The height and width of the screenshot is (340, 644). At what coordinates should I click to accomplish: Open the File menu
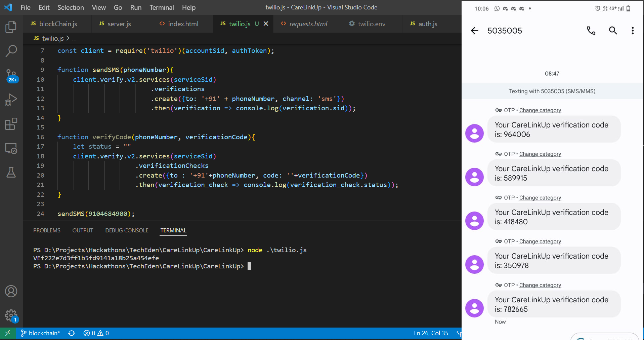click(26, 7)
